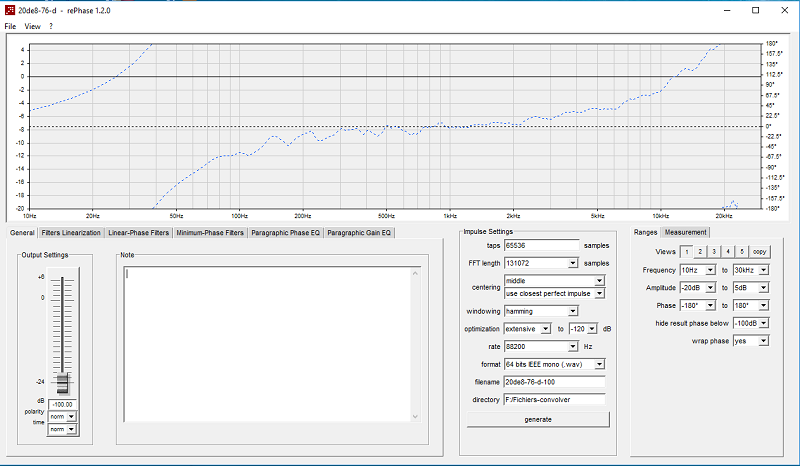Click the generate button

538,420
